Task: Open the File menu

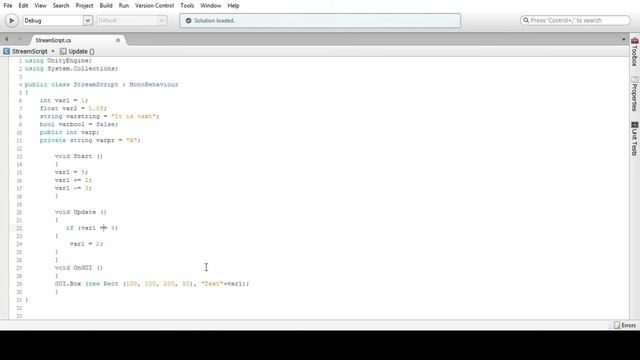Action: (x=8, y=6)
